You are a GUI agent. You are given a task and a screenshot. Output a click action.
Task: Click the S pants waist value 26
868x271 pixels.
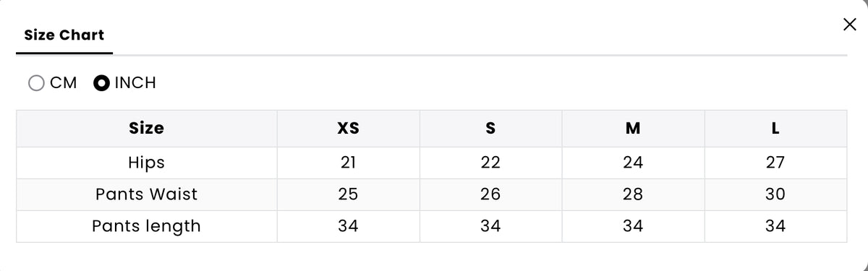(x=490, y=194)
